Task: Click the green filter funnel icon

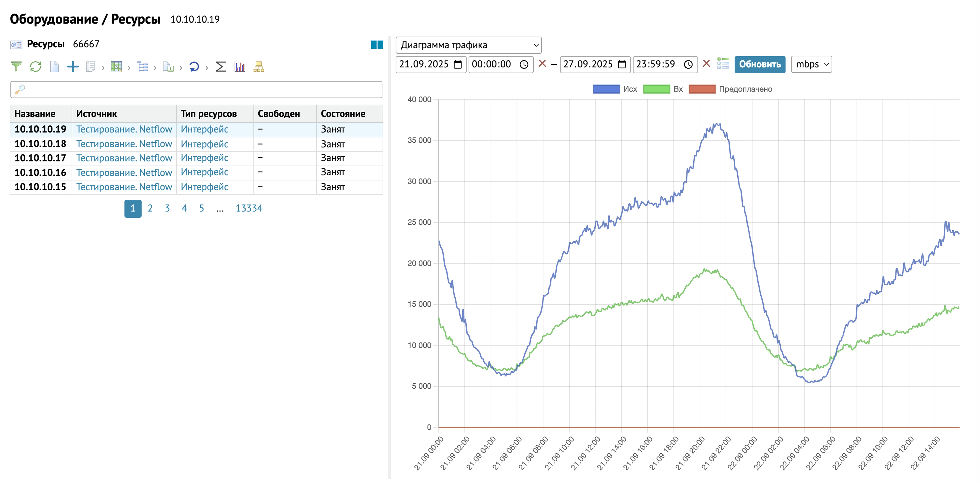Action: coord(16,67)
